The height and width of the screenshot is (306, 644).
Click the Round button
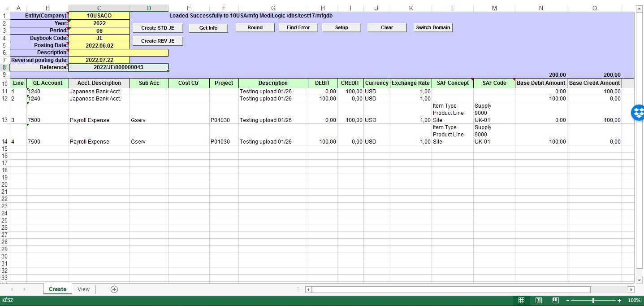coord(255,27)
